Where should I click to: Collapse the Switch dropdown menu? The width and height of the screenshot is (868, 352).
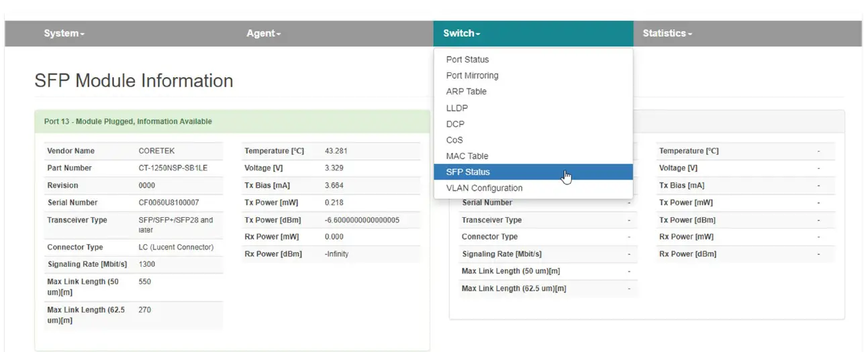point(462,34)
